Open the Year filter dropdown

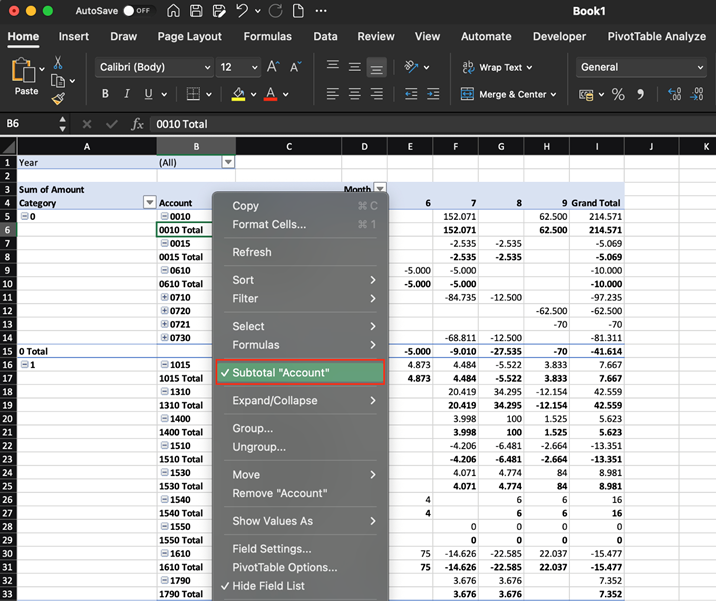(x=228, y=162)
